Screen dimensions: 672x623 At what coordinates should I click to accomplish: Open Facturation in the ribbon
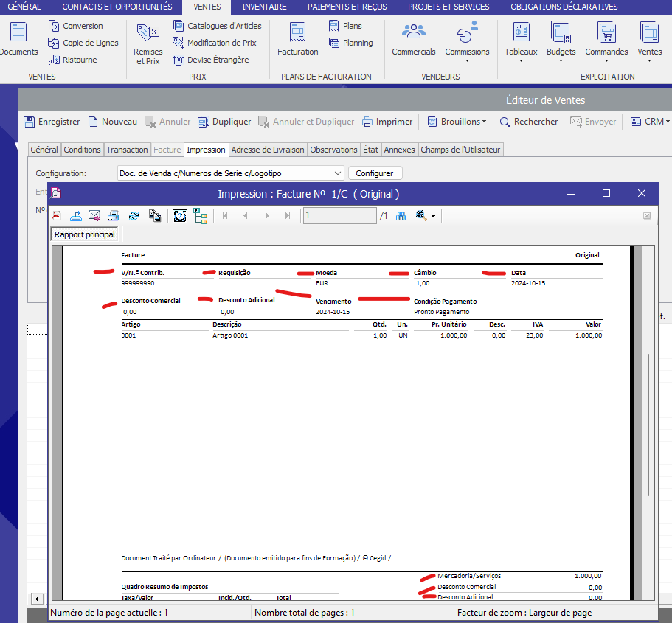pos(297,39)
